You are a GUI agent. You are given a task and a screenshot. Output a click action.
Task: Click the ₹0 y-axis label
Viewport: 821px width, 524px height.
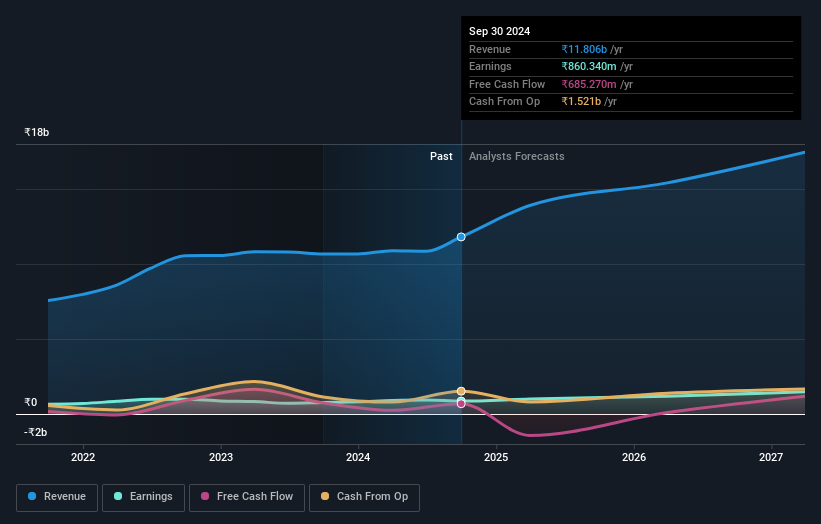click(x=31, y=403)
